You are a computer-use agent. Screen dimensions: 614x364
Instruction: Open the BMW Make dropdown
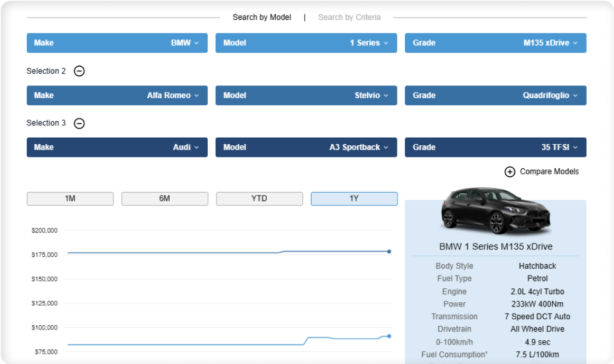tap(117, 43)
